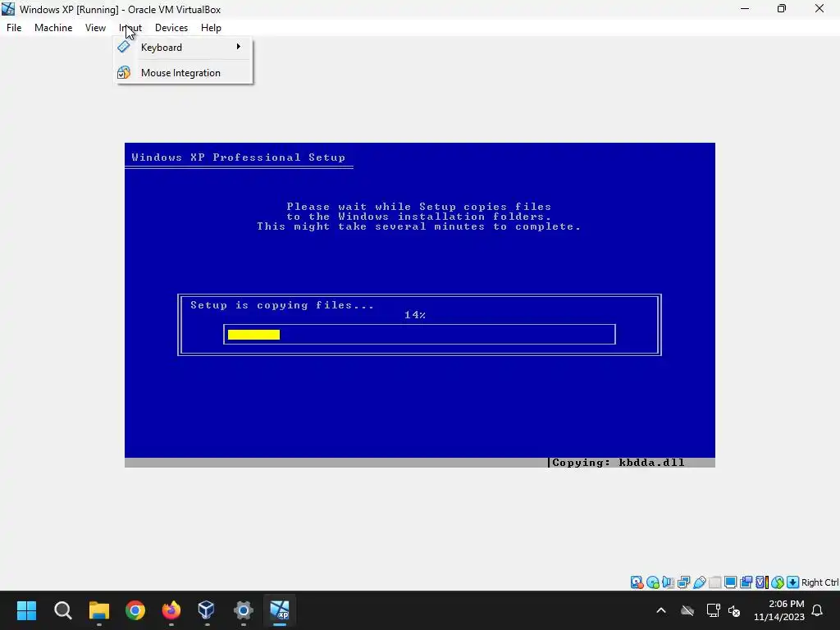
Task: Click the 'Windows XP Professional Setup' heading
Action: point(239,157)
